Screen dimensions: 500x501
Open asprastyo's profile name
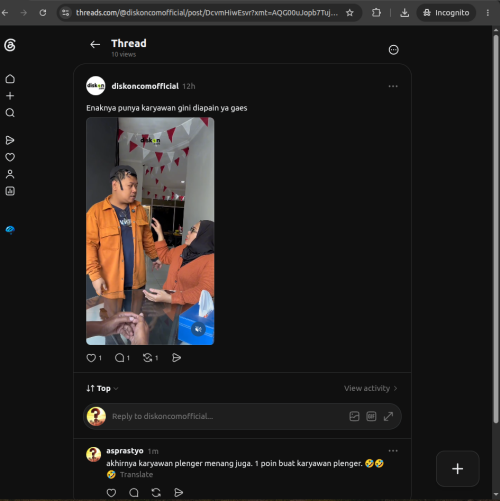125,451
